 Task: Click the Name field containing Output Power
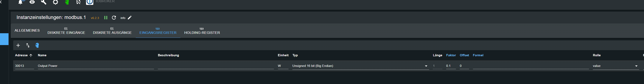coord(96,66)
